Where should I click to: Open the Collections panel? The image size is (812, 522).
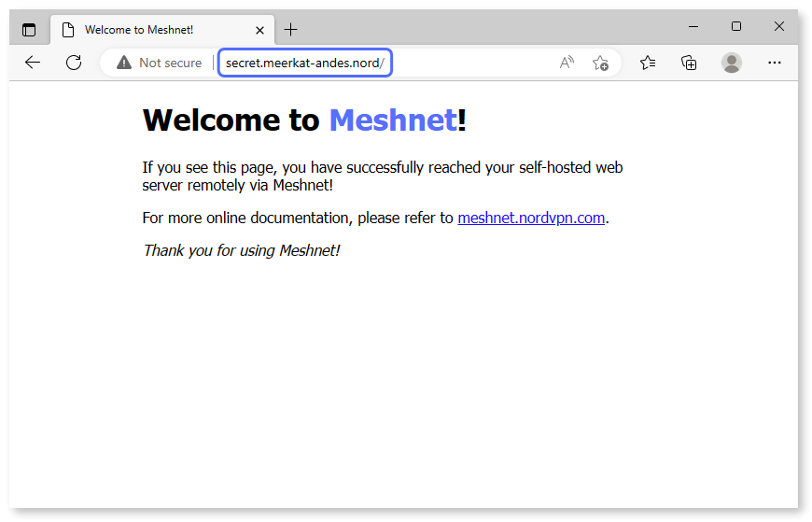(x=689, y=63)
